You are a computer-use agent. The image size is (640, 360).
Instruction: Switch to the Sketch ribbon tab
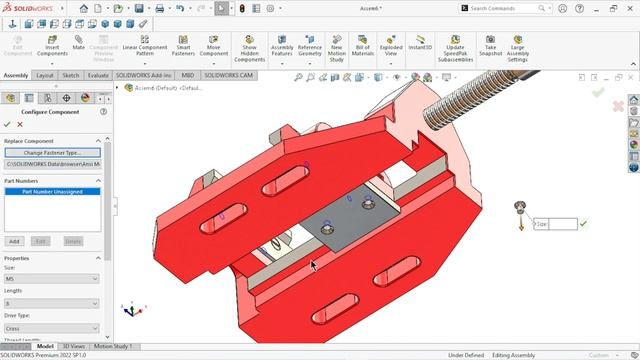pos(71,76)
